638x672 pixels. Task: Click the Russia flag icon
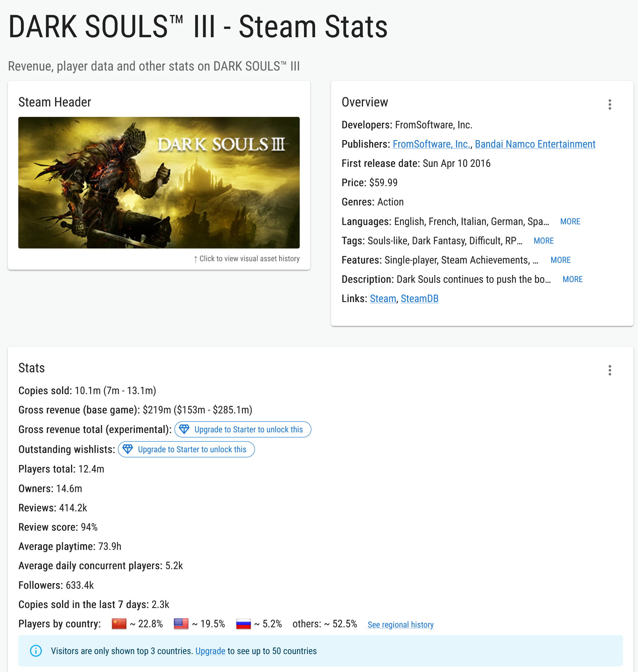(244, 624)
